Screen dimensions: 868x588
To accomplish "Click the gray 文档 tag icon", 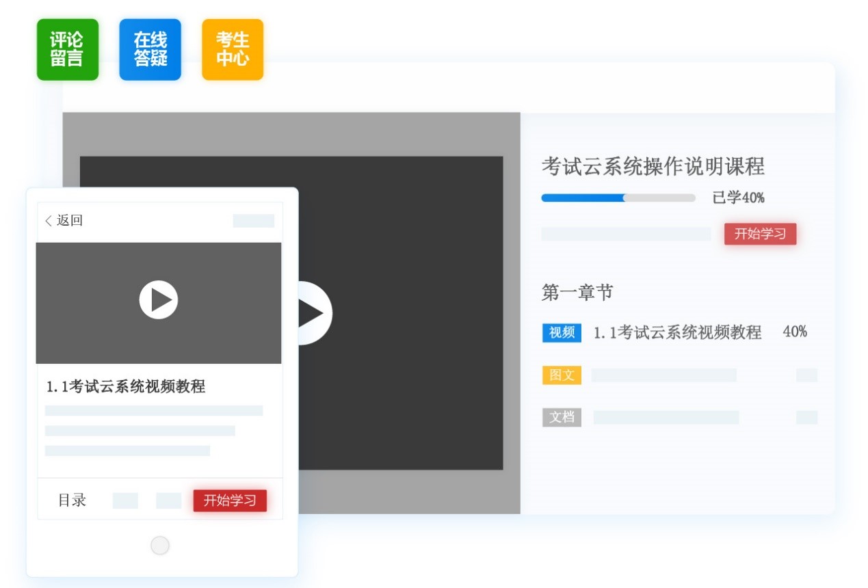I will point(562,417).
